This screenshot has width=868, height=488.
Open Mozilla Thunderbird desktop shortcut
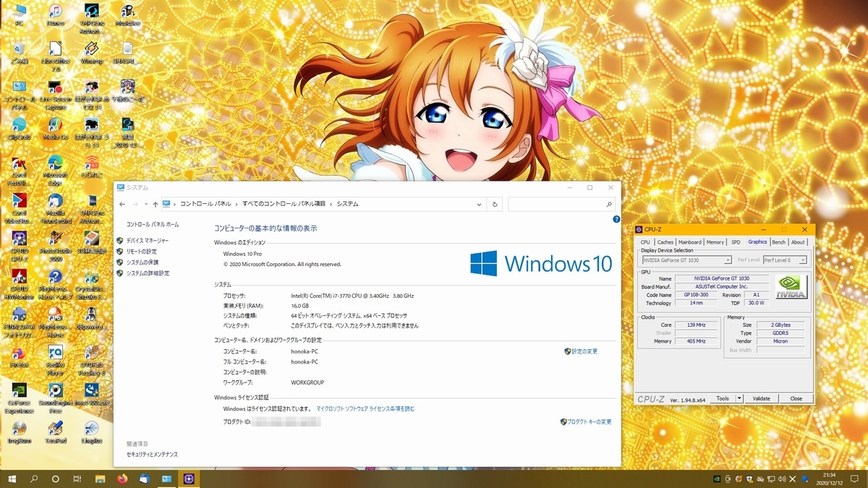click(55, 209)
